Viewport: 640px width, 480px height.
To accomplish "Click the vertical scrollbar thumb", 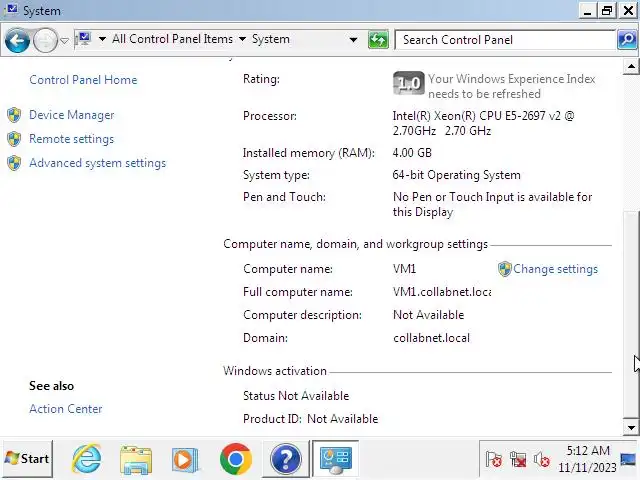I will tap(631, 313).
